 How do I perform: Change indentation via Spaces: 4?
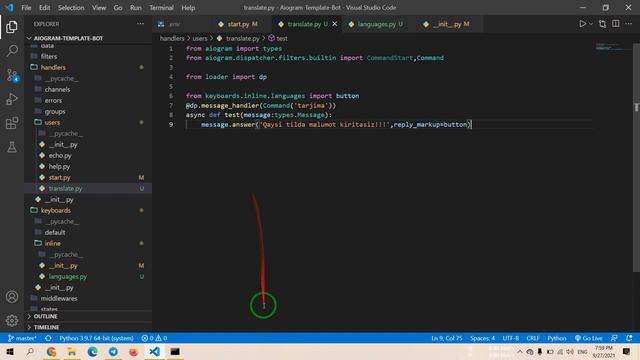pos(482,338)
